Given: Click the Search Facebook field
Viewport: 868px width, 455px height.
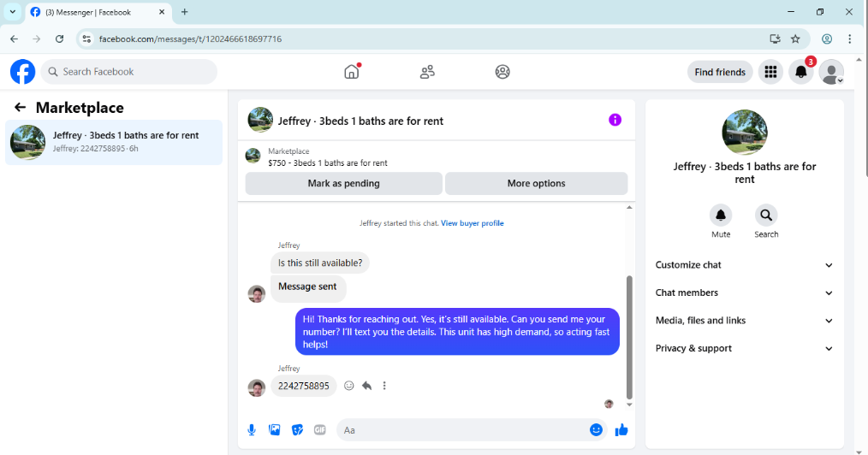Looking at the screenshot, I should (129, 72).
